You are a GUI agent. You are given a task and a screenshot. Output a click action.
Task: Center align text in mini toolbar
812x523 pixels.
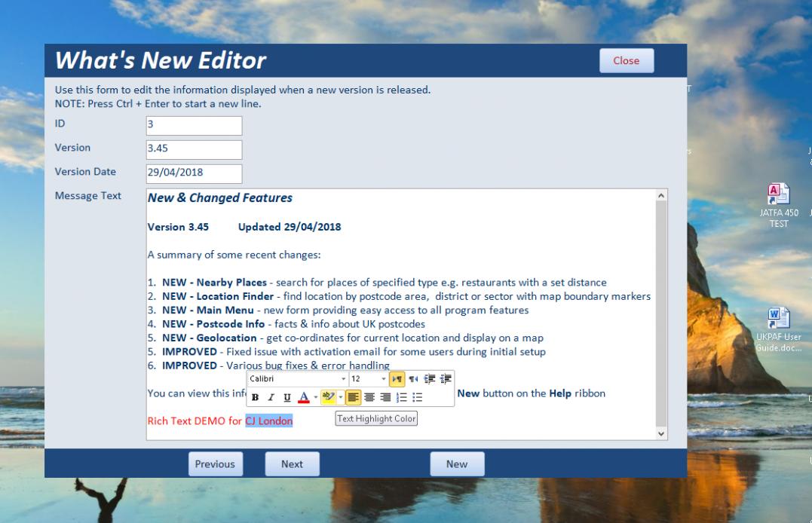369,397
